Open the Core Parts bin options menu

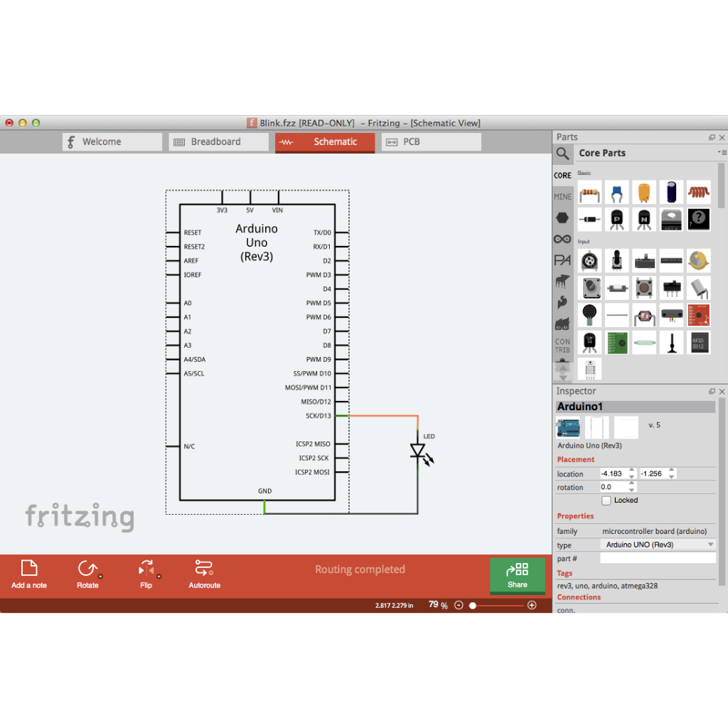click(722, 153)
